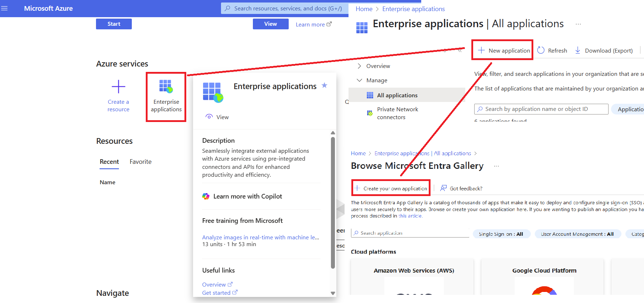The height and width of the screenshot is (303, 644).
Task: Click the flyout scrollbar up arrow
Action: 333,133
